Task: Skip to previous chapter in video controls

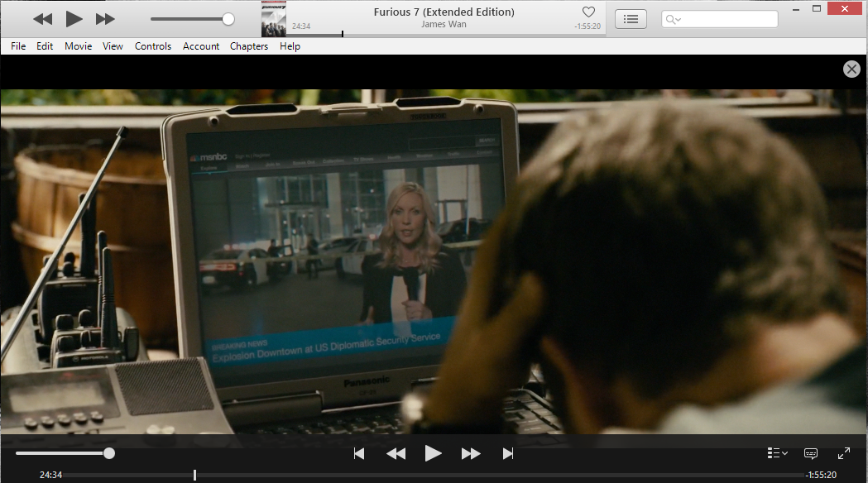Action: click(x=359, y=454)
